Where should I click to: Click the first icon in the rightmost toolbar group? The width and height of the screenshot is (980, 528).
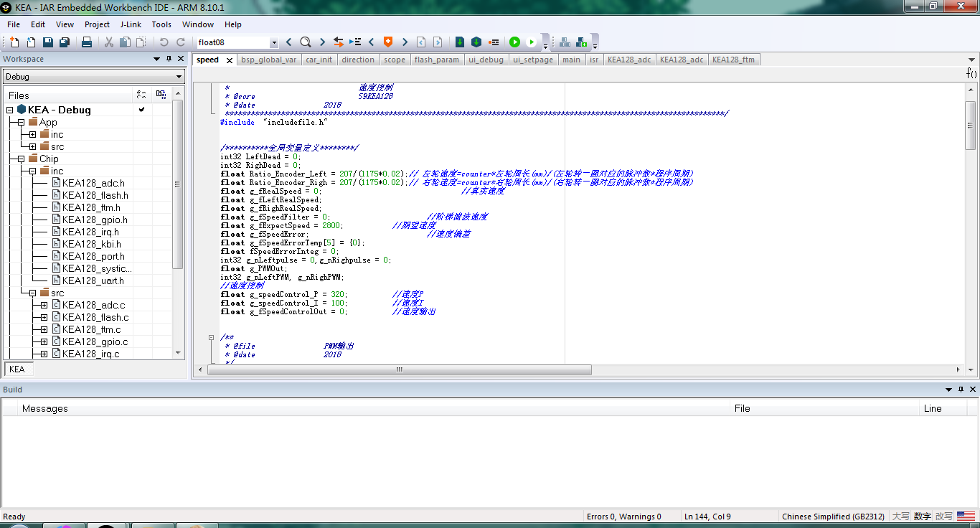point(565,42)
